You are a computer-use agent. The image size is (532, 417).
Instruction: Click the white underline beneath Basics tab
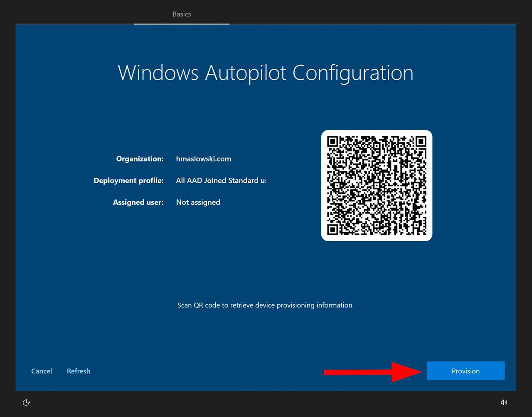[x=182, y=24]
